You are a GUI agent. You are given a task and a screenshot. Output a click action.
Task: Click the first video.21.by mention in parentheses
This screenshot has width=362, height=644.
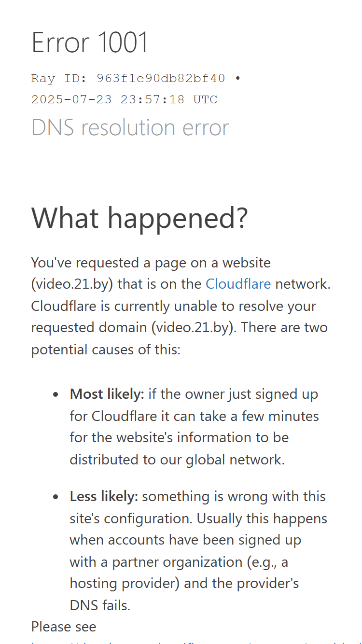pyautogui.click(x=72, y=284)
